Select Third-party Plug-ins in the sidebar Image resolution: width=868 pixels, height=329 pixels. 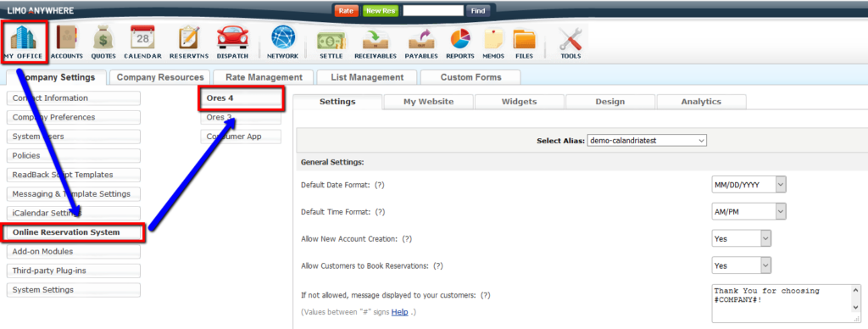pos(74,270)
